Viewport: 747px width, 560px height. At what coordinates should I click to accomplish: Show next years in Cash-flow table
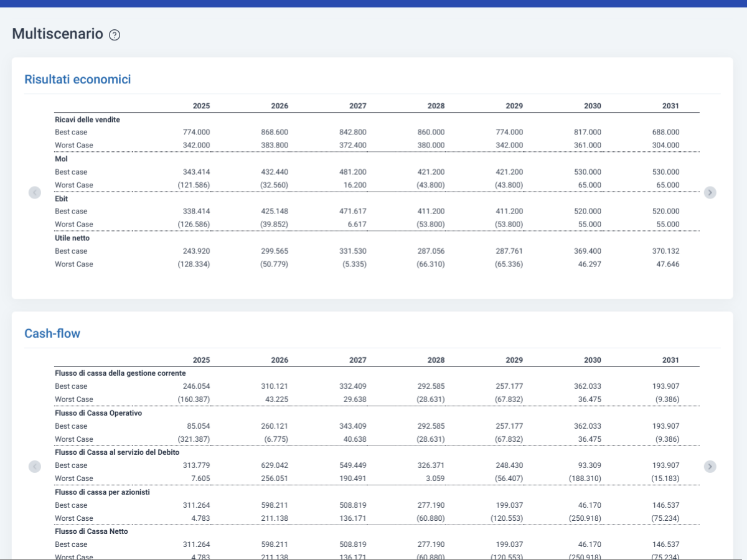tap(710, 466)
